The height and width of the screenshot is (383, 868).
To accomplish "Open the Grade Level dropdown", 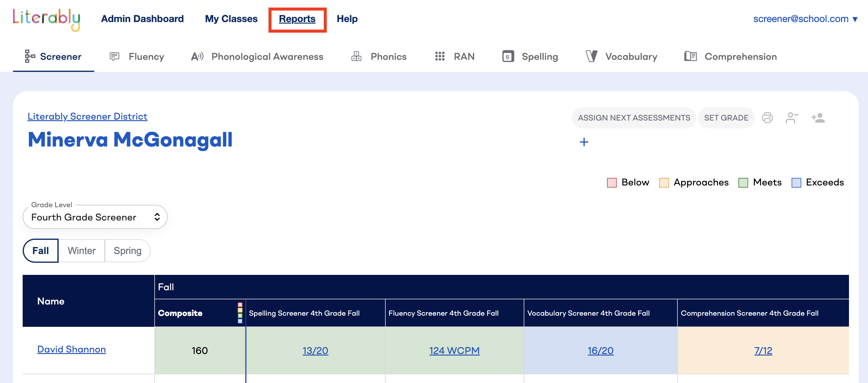I will coord(95,217).
